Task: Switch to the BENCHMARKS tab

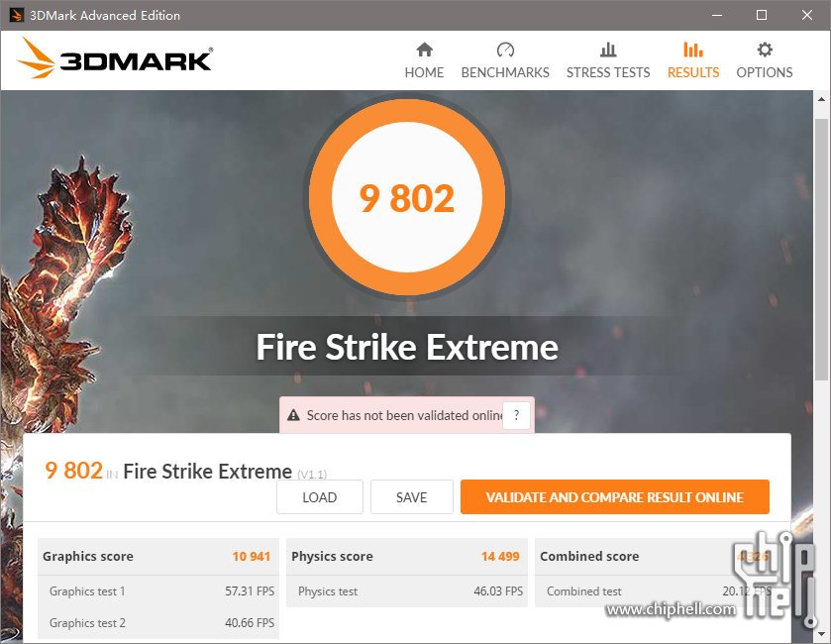Action: (x=505, y=72)
